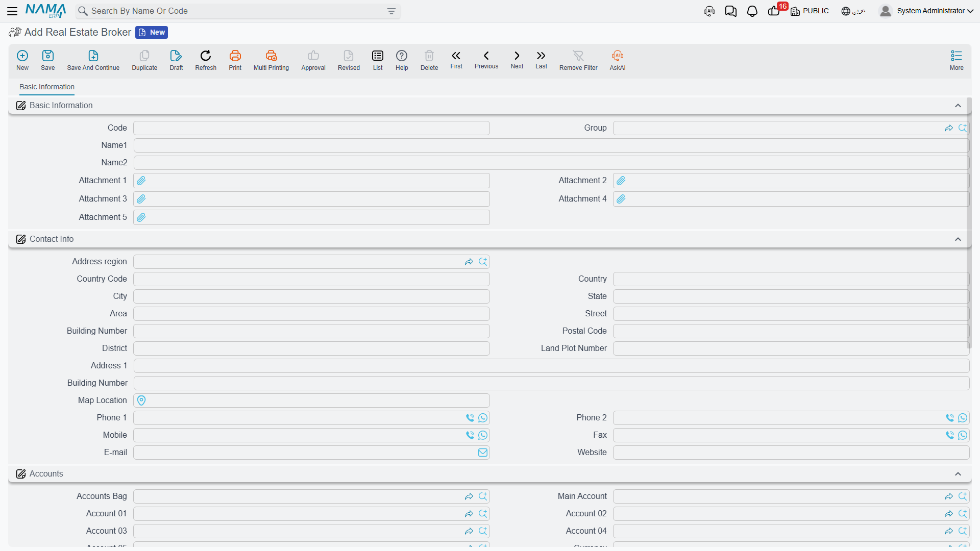The height and width of the screenshot is (551, 980).
Task: Go to Last record
Action: tap(541, 60)
